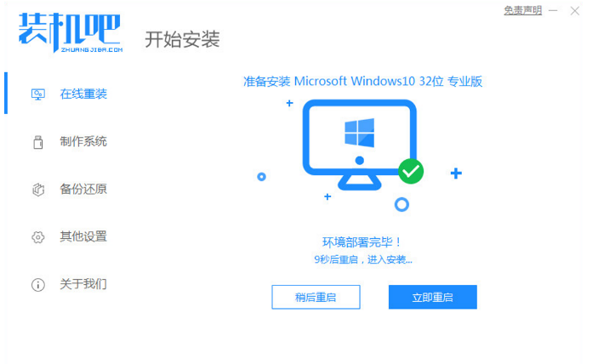Click the 制作系统 USB drive icon

pyautogui.click(x=38, y=142)
